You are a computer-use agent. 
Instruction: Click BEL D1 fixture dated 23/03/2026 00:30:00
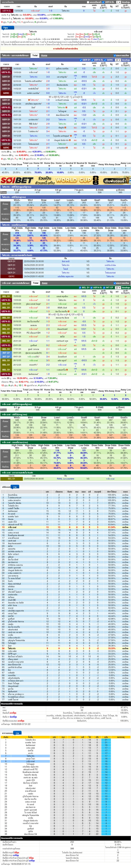click(65, 478)
